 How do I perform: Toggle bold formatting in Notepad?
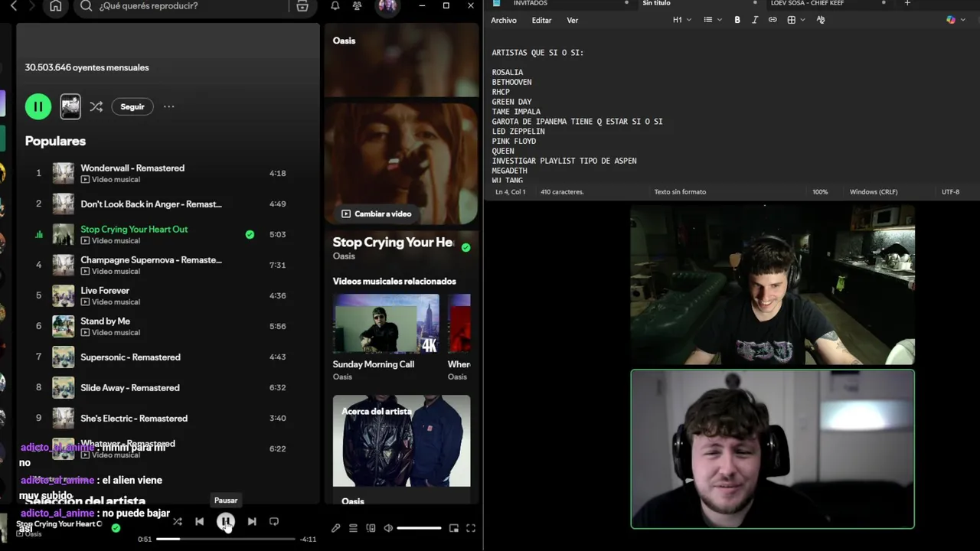737,20
